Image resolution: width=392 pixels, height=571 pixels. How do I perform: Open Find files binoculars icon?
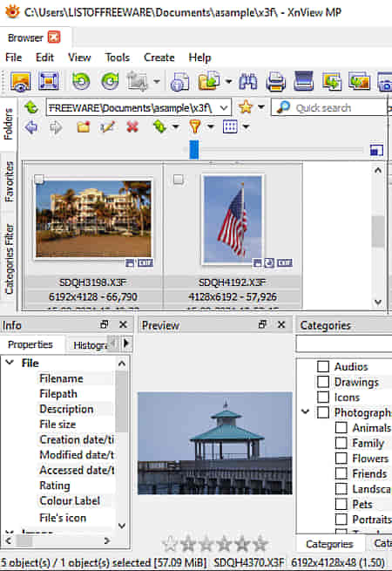click(248, 81)
